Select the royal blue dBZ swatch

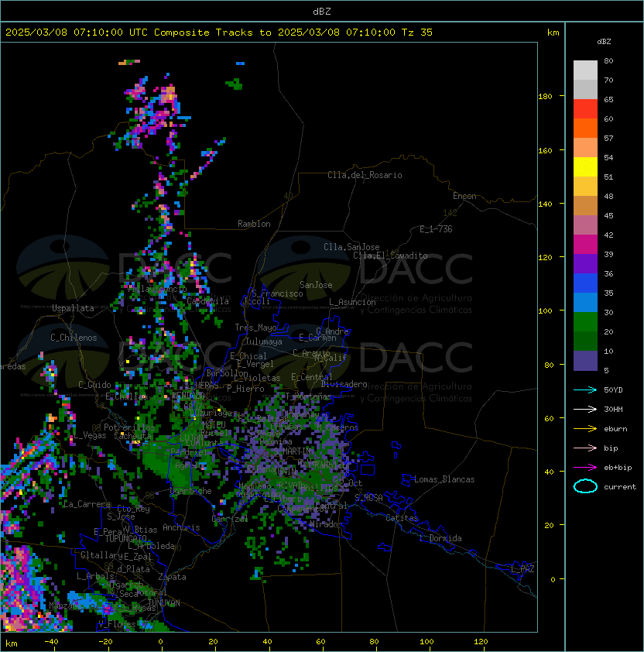point(585,283)
